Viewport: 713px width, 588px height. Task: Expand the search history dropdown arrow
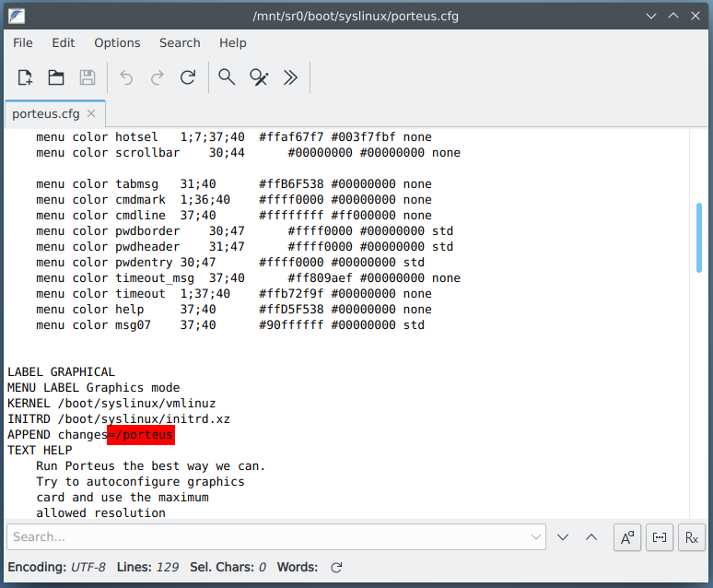point(537,537)
